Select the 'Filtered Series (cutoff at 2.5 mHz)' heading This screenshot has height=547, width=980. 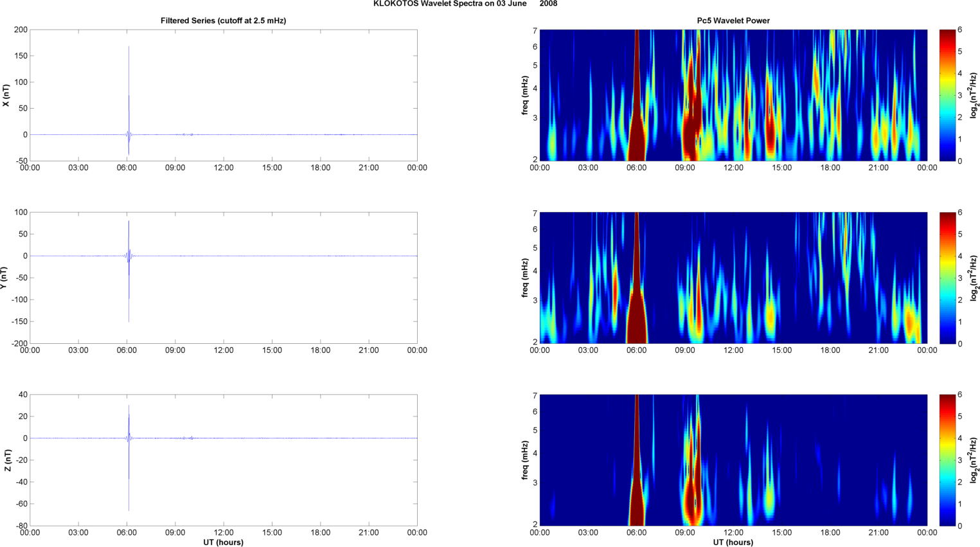coord(223,21)
